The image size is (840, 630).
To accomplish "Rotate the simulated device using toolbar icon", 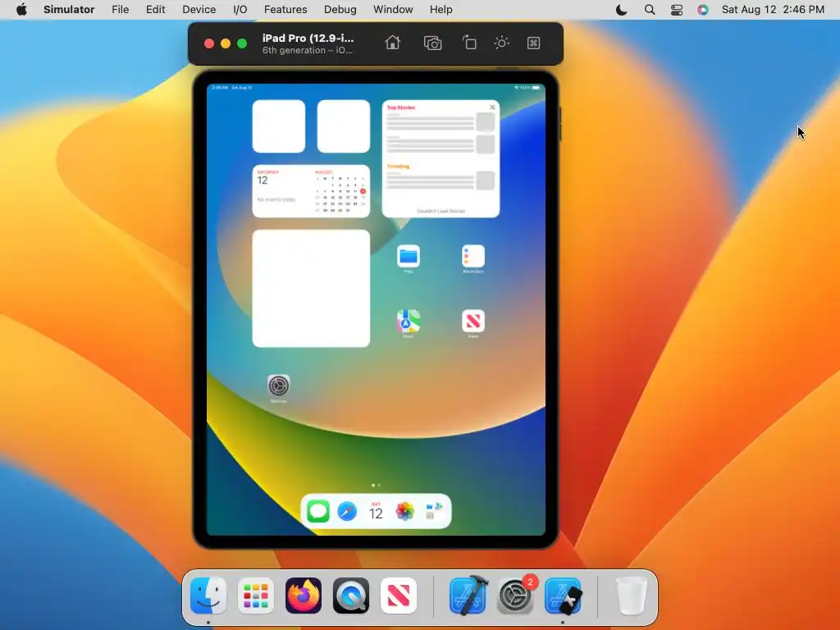I will tap(469, 43).
